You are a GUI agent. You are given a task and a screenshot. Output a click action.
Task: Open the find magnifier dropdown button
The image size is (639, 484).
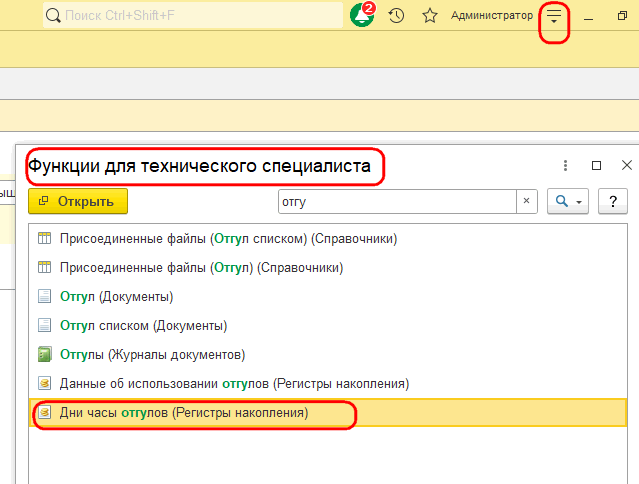pyautogui.click(x=568, y=201)
